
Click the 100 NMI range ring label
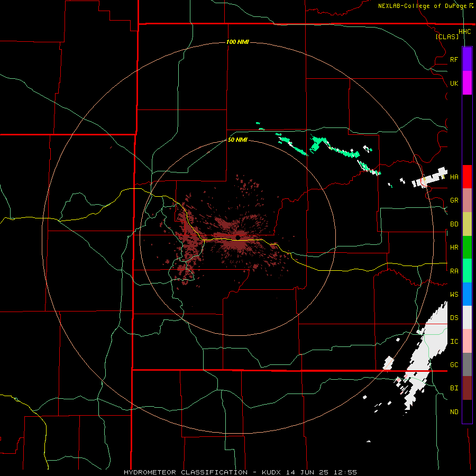(237, 42)
